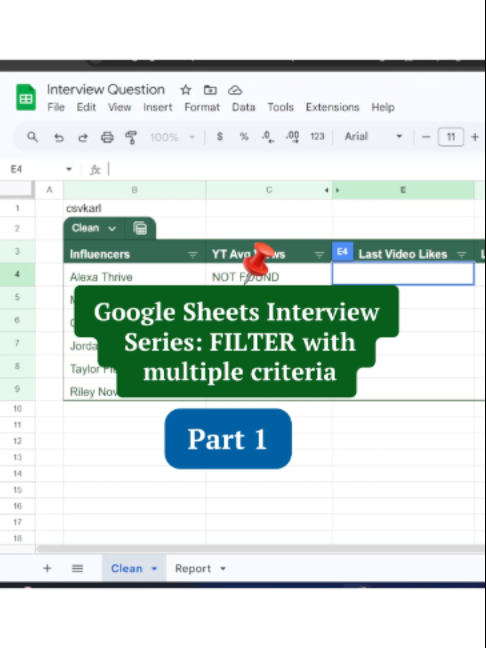Open the Report tab dropdown arrow

pyautogui.click(x=223, y=569)
